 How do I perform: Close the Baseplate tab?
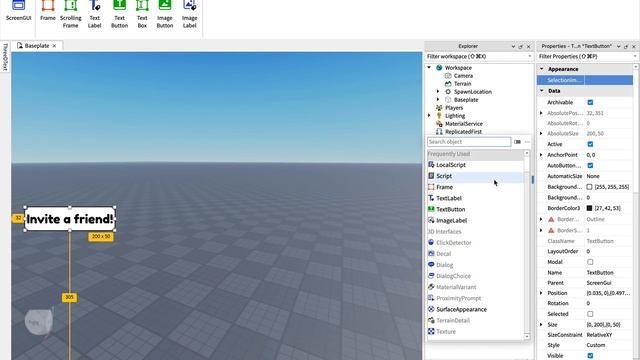[54, 46]
